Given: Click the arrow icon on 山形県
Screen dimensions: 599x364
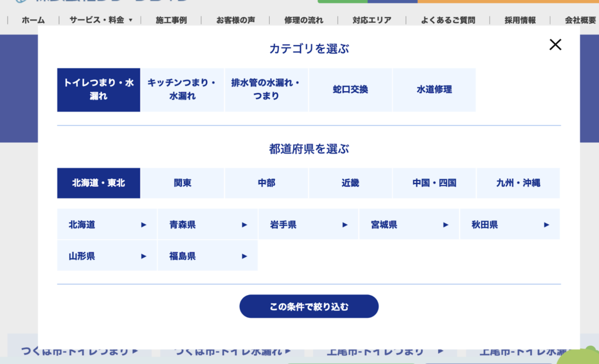Looking at the screenshot, I should [144, 256].
